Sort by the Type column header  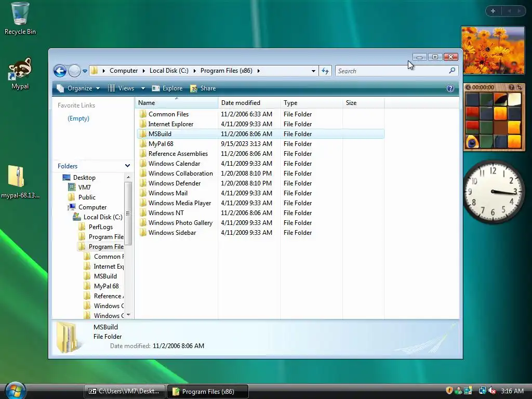click(312, 103)
